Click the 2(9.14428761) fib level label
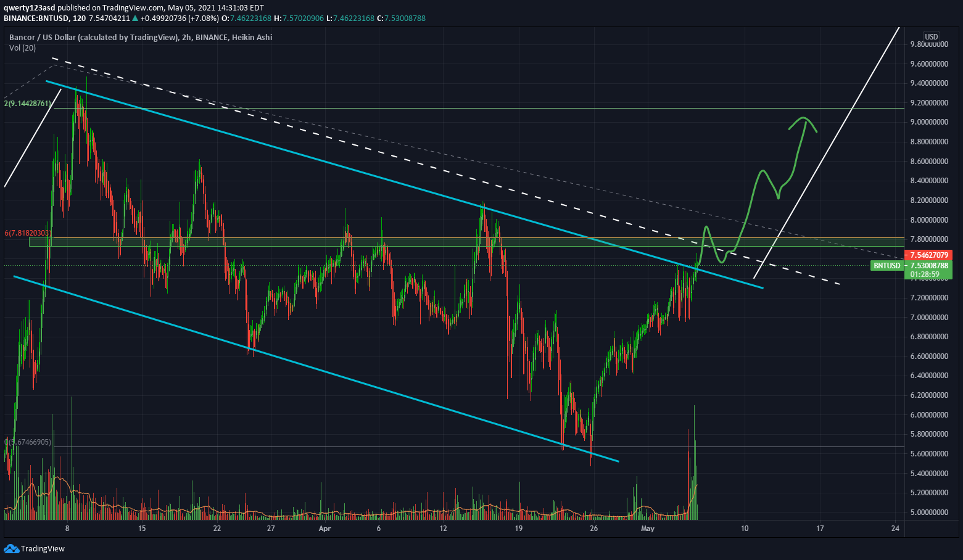Viewport: 963px width, 560px height. [x=28, y=104]
